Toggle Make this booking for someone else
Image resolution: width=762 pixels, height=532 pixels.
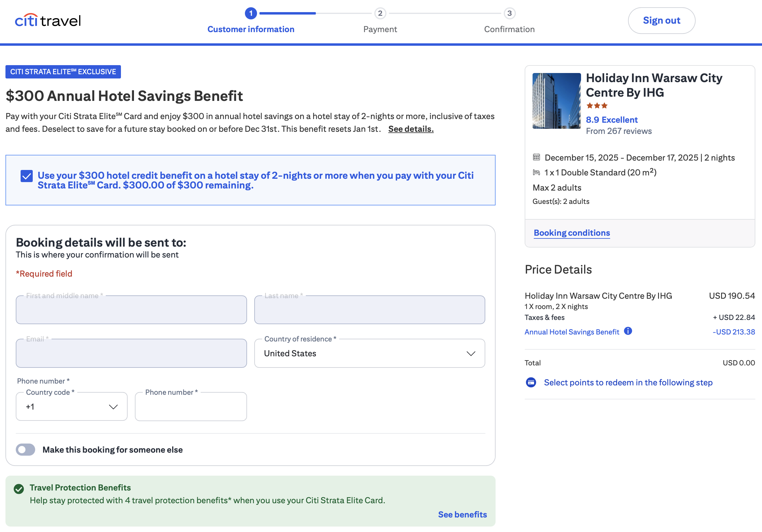(x=25, y=450)
